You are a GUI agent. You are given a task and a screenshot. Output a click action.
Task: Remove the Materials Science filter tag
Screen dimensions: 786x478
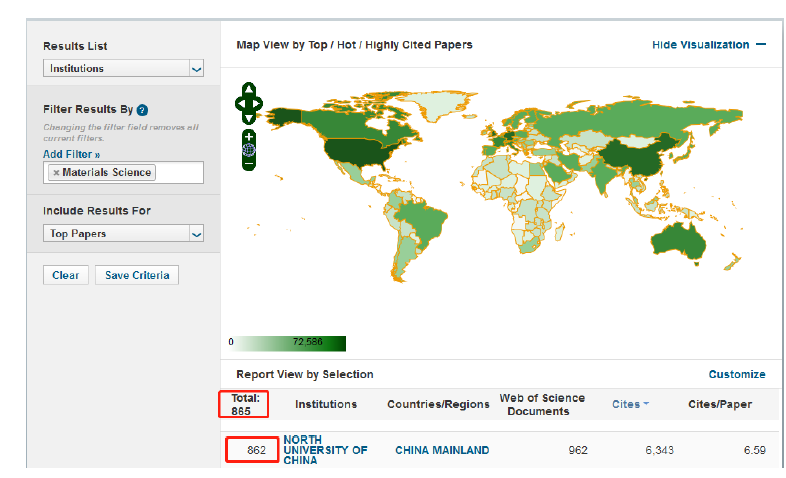56,173
